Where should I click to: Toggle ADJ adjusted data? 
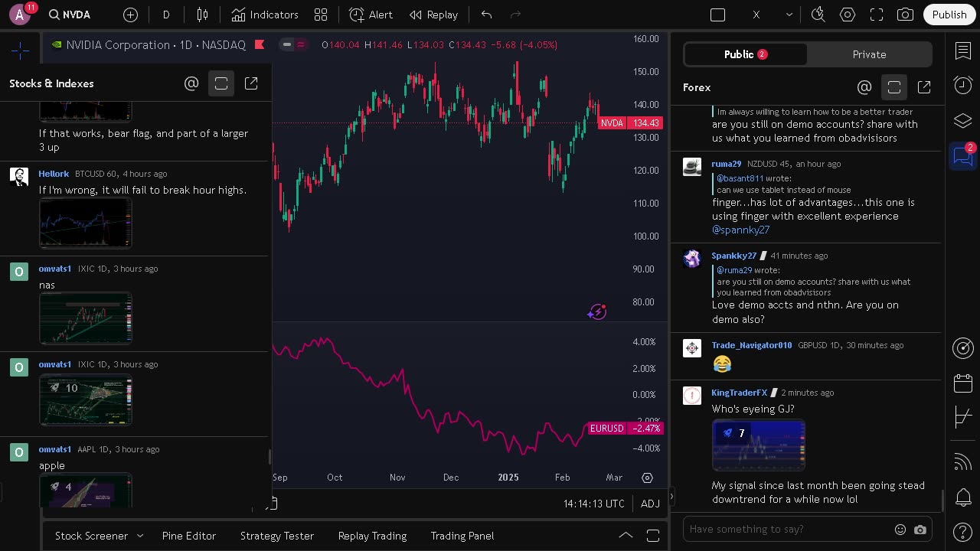tap(650, 504)
